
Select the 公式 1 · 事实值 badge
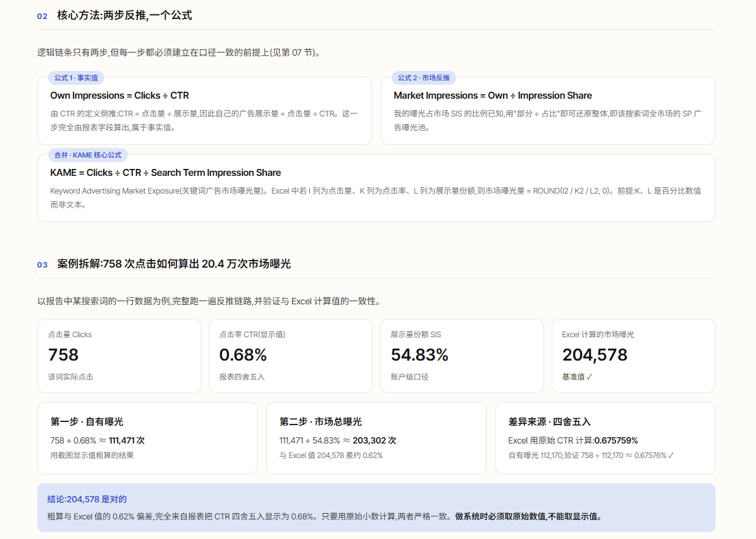tap(76, 78)
